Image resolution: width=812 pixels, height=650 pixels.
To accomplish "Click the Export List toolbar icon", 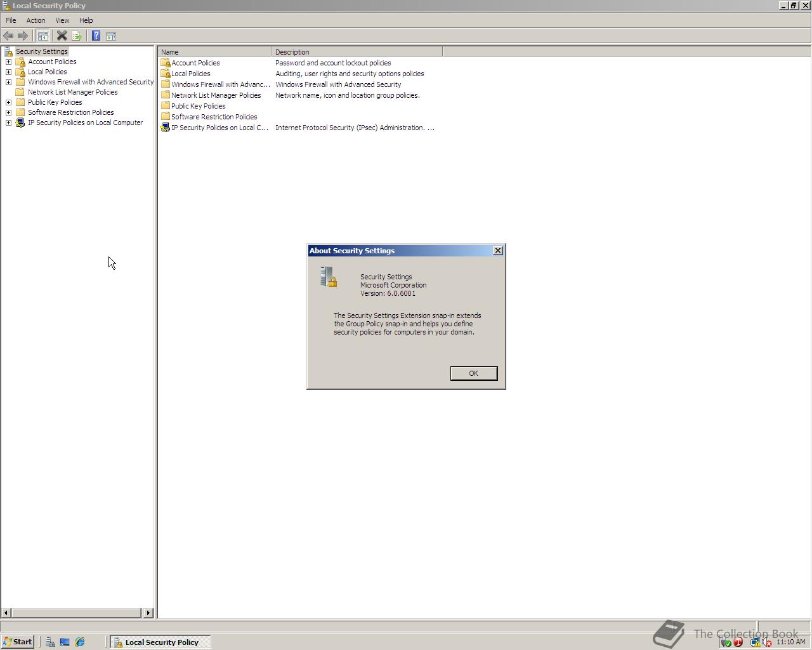I will [x=77, y=36].
